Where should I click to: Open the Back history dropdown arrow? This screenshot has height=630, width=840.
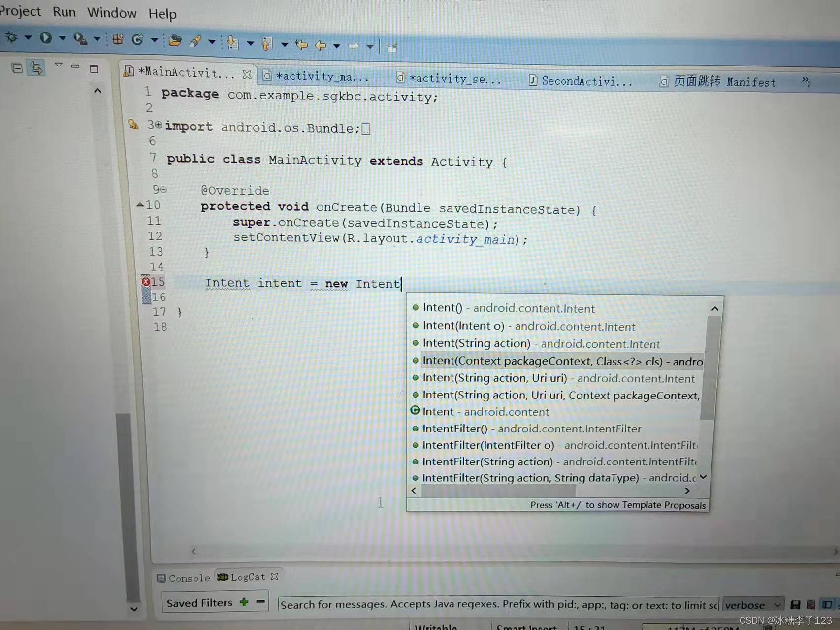point(337,46)
